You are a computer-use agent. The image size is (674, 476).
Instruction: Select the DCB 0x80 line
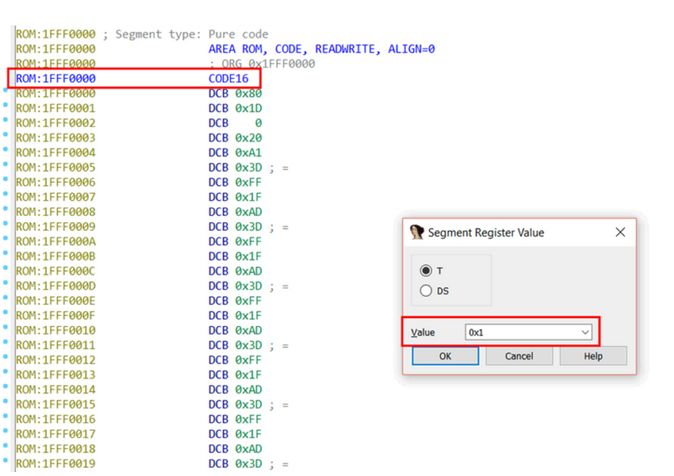(x=235, y=93)
